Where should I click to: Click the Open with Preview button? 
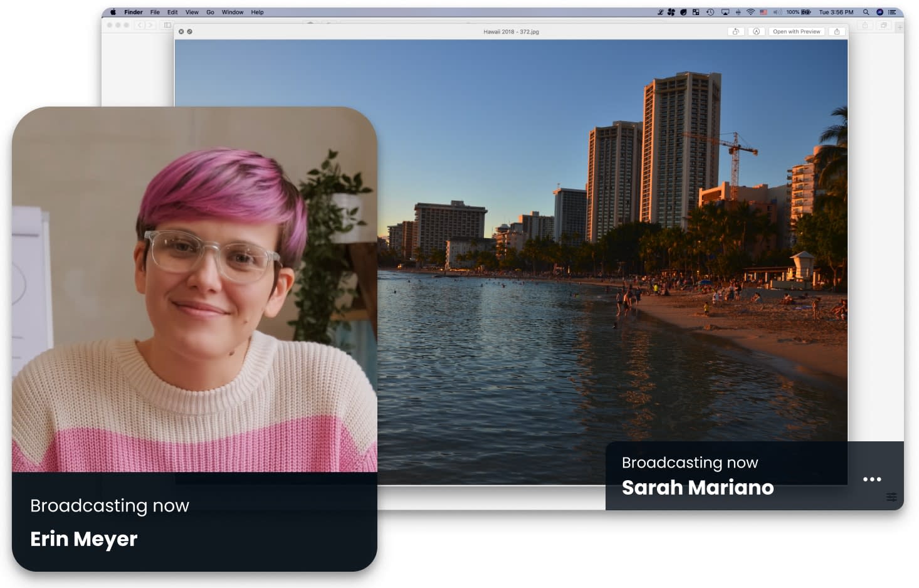point(796,31)
